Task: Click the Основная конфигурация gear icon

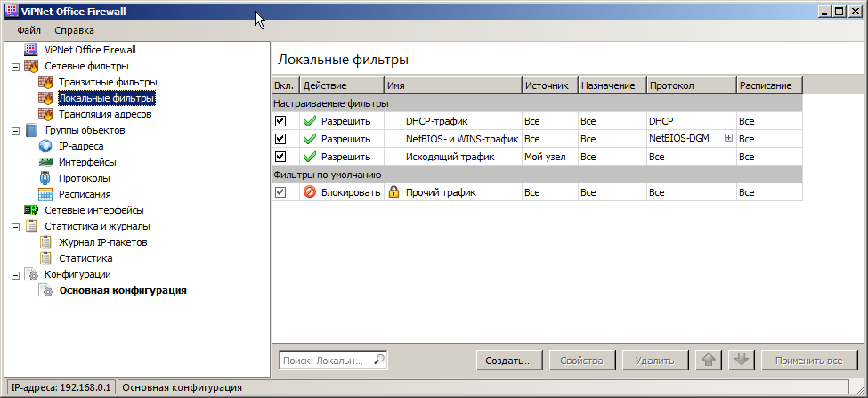Action: click(x=45, y=290)
